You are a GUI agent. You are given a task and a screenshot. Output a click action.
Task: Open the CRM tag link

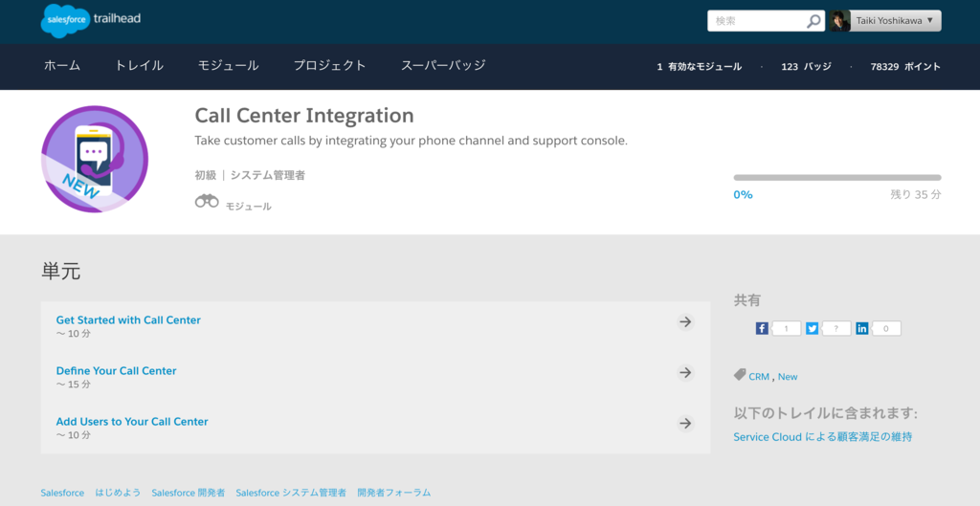pyautogui.click(x=759, y=377)
